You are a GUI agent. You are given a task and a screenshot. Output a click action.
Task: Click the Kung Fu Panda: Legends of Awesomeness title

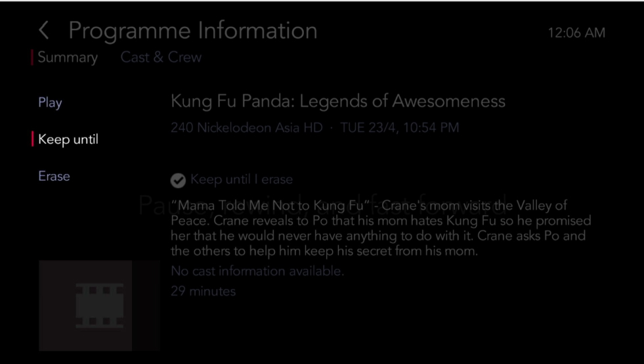click(x=338, y=101)
